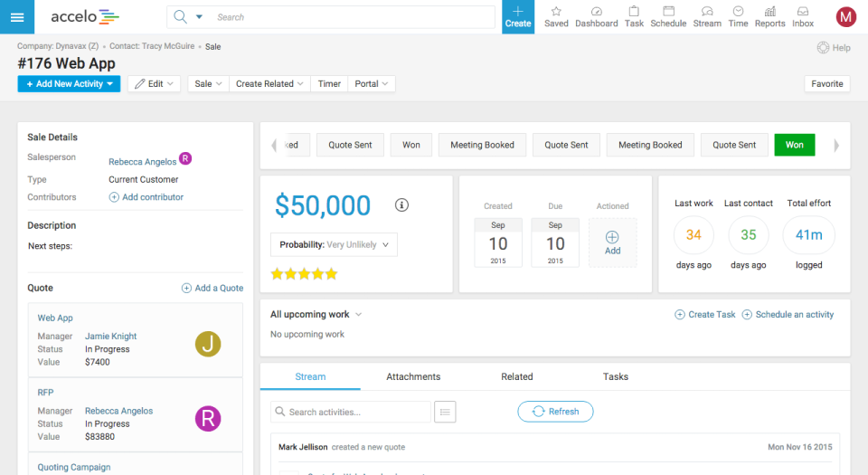
Task: Select the green Won status button
Action: point(794,145)
